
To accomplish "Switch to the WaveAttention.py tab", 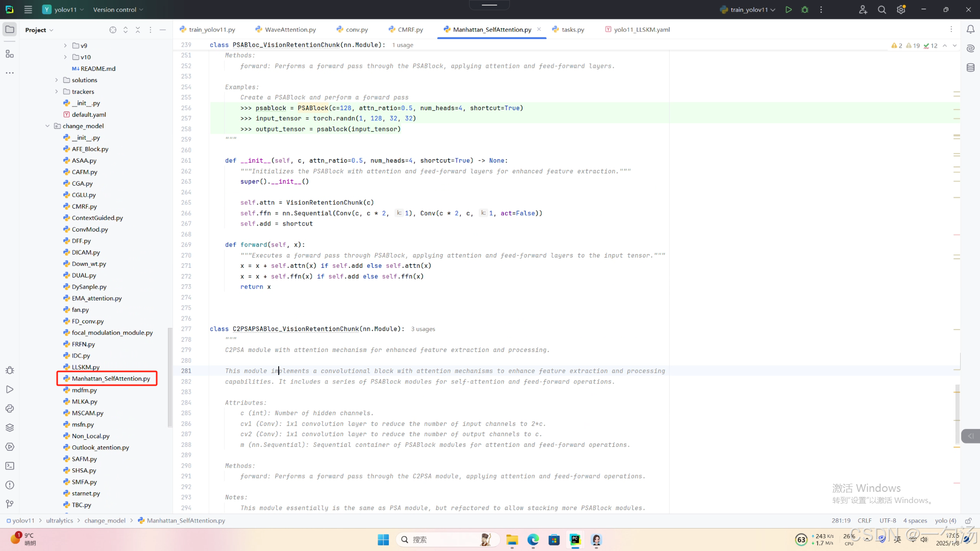I will coord(290,30).
